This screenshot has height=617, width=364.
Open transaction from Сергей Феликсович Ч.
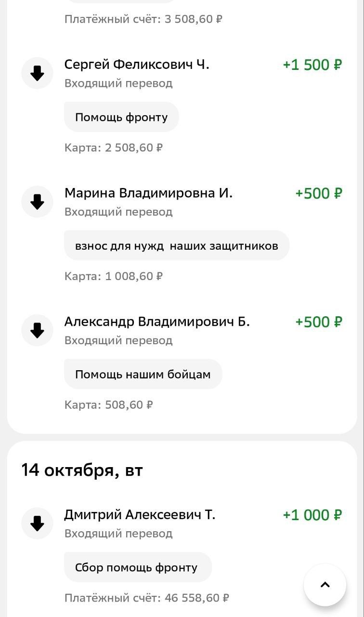coord(137,65)
